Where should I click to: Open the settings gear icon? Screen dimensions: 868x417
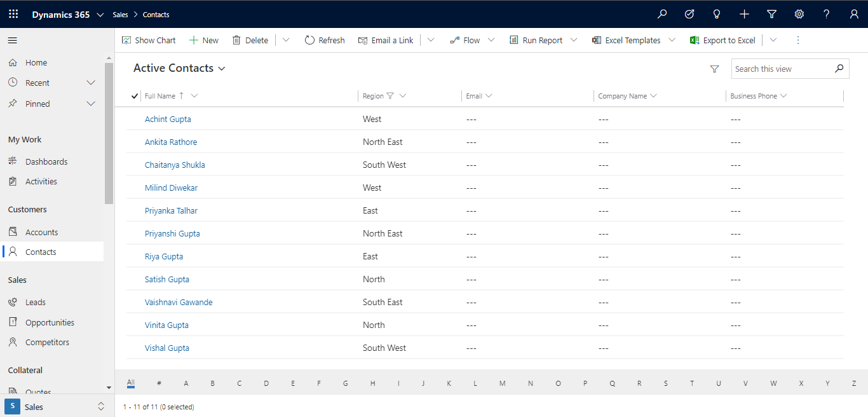coord(799,14)
